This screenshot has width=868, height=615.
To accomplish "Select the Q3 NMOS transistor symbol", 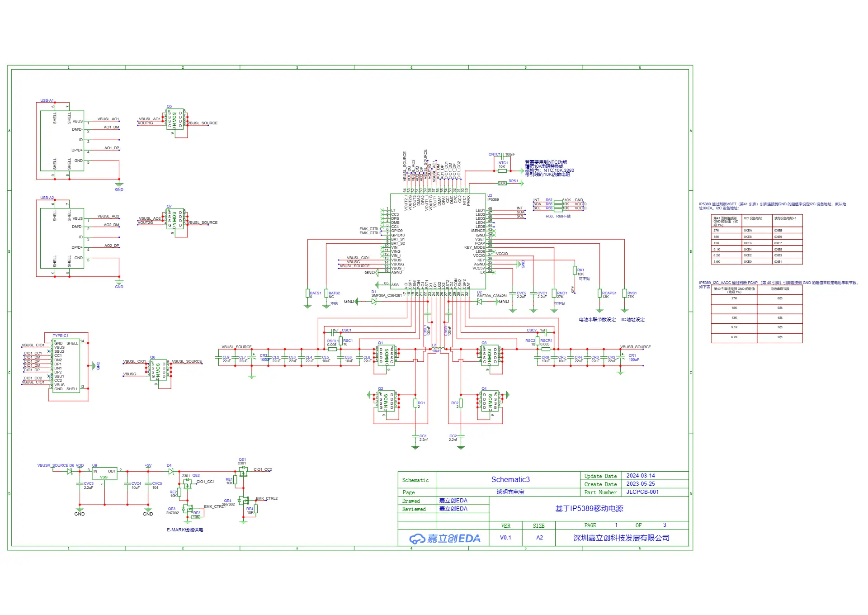I will coord(490,356).
